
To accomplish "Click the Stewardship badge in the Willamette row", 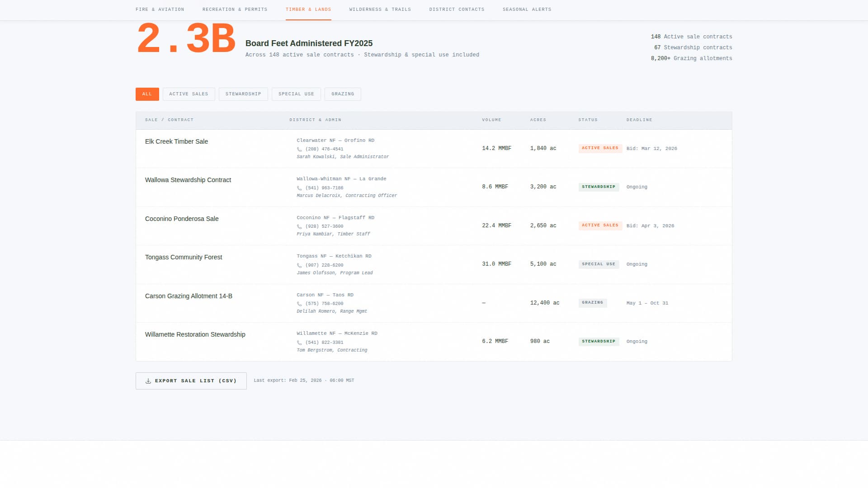I will [x=599, y=342].
